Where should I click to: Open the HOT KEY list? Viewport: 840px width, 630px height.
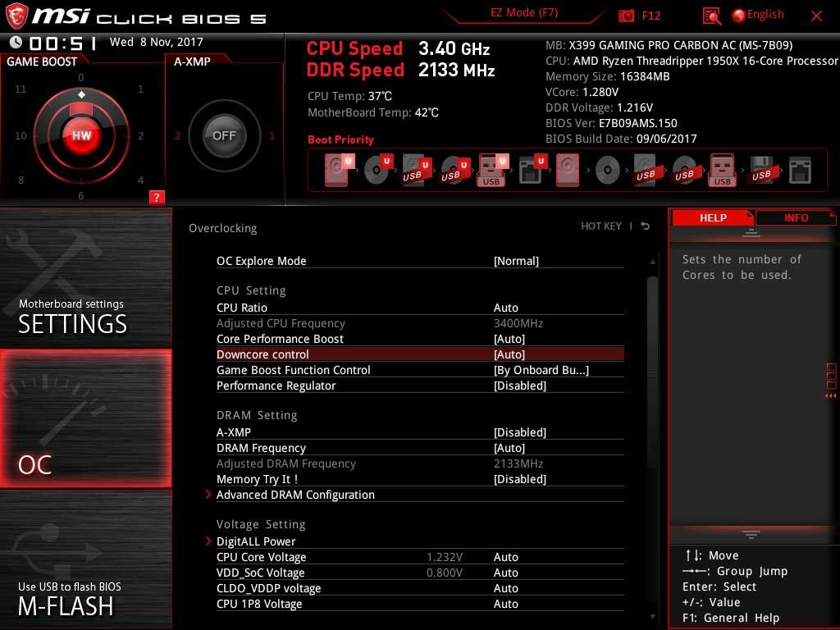[601, 226]
